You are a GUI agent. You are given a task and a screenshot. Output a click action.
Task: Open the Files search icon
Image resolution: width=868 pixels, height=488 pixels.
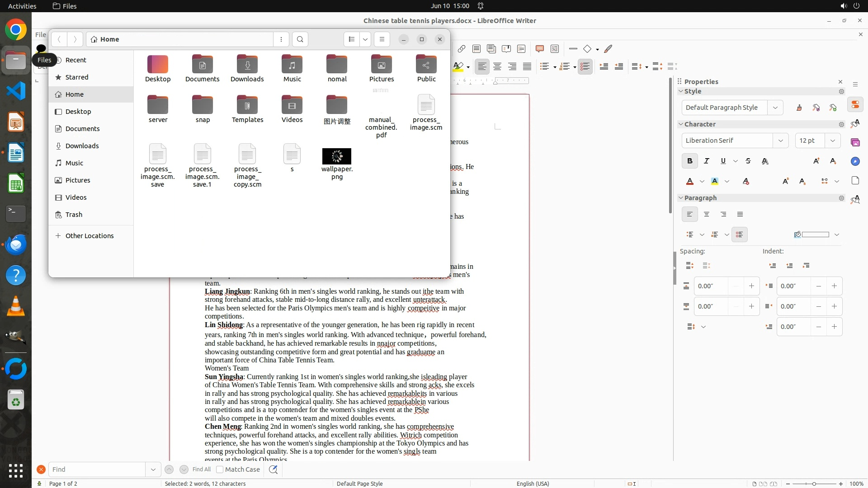point(300,39)
